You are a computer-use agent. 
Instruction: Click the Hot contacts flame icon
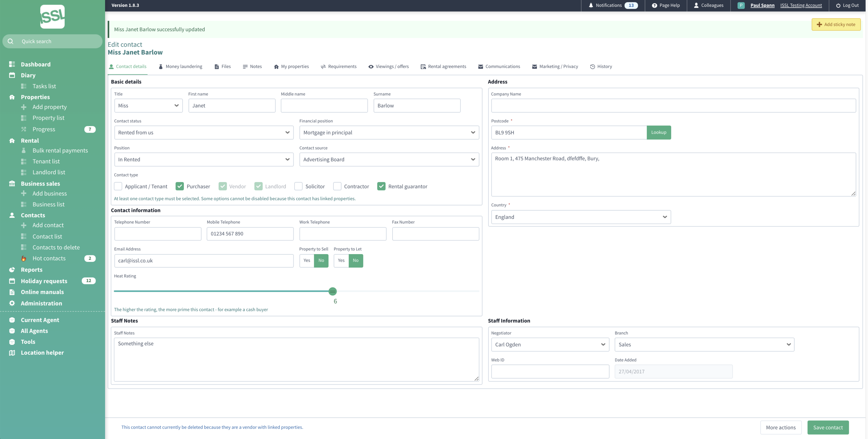coord(24,258)
